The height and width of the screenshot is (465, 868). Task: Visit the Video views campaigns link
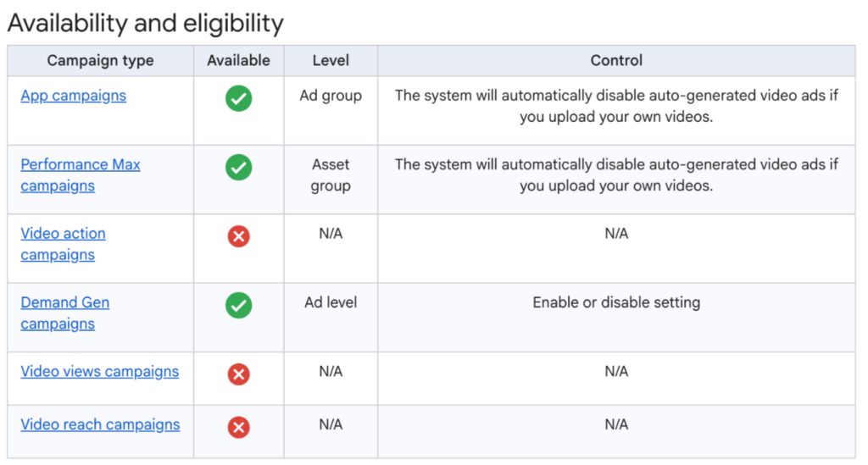click(99, 372)
